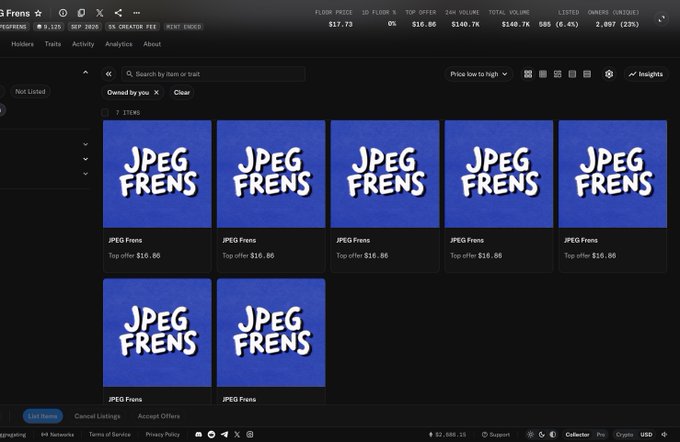
Task: Toggle the Not Listed status filter
Action: 30,92
